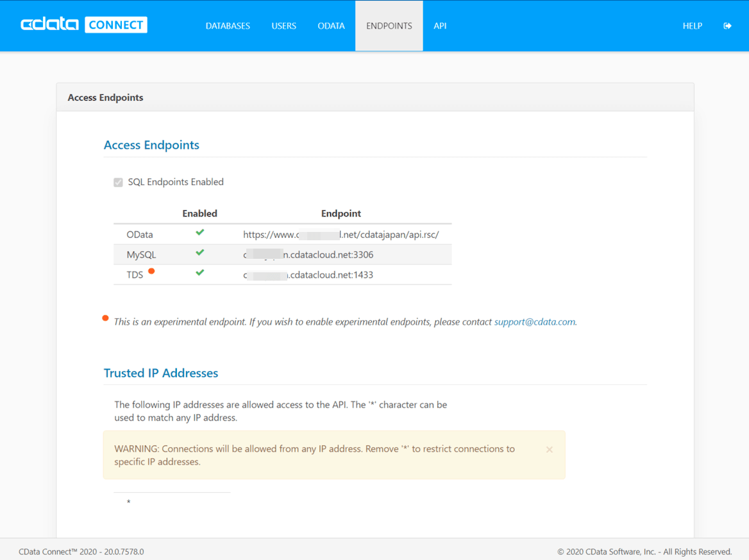Go to the API tab
Viewport: 749px width, 560px height.
click(440, 26)
